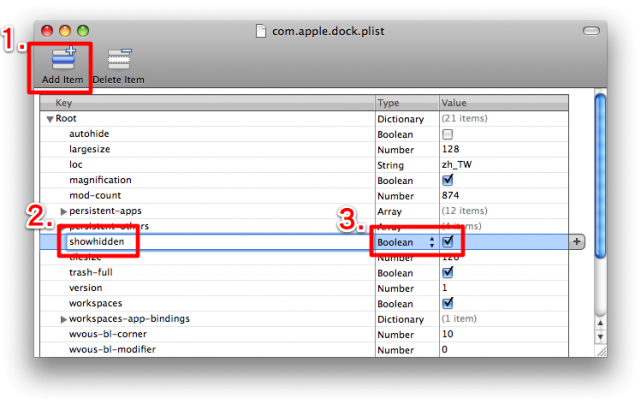640x404 pixels.
Task: Click the vertical scrollbar thumb
Action: 600,176
